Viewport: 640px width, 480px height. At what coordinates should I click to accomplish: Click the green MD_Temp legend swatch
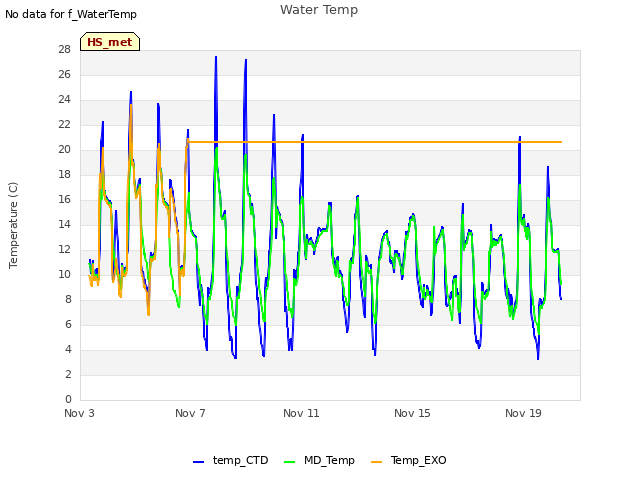[x=289, y=462]
